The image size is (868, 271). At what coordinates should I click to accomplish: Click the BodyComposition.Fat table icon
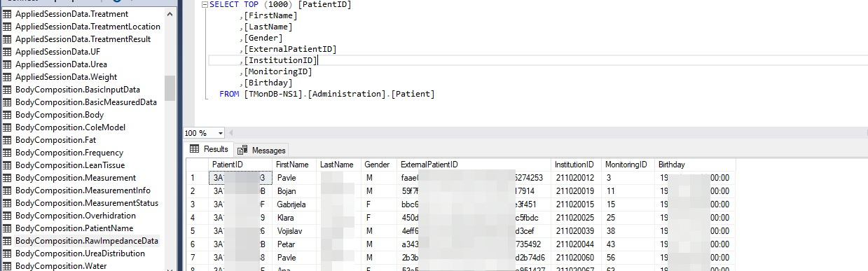coord(8,140)
